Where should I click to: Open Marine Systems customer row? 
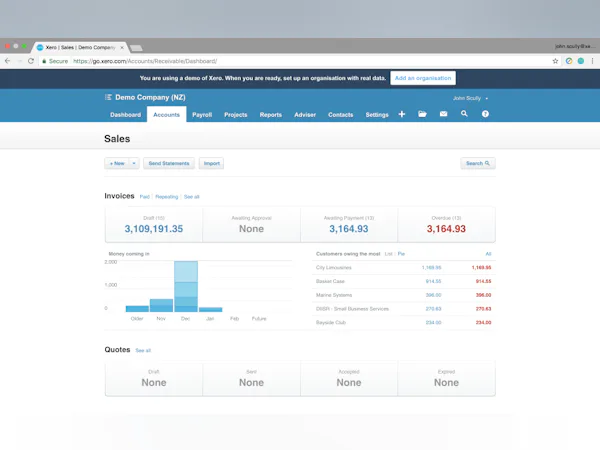(x=404, y=295)
